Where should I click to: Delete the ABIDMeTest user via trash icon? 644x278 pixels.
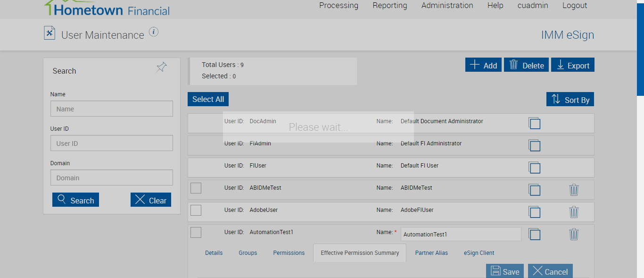pos(574,190)
